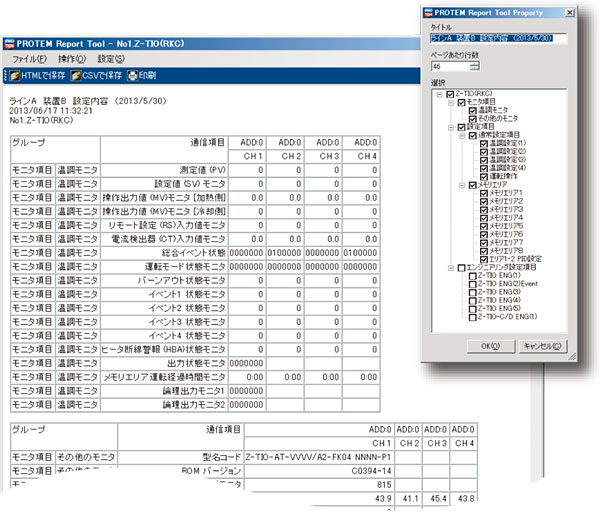Uncheck the その他のモニタ checkbox

473,119
